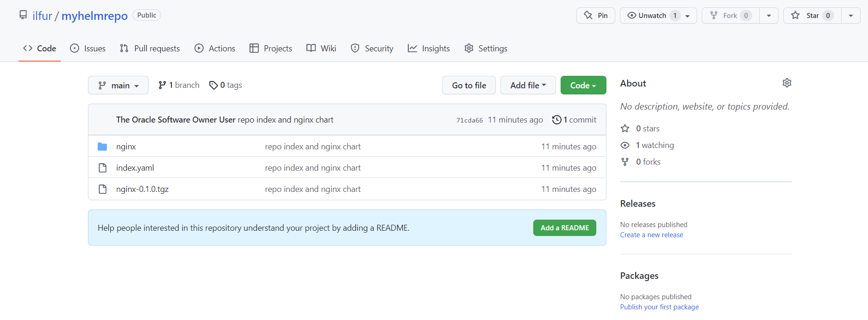Screen dimensions: 868x320
Task: View 0 stars link
Action: pos(640,129)
